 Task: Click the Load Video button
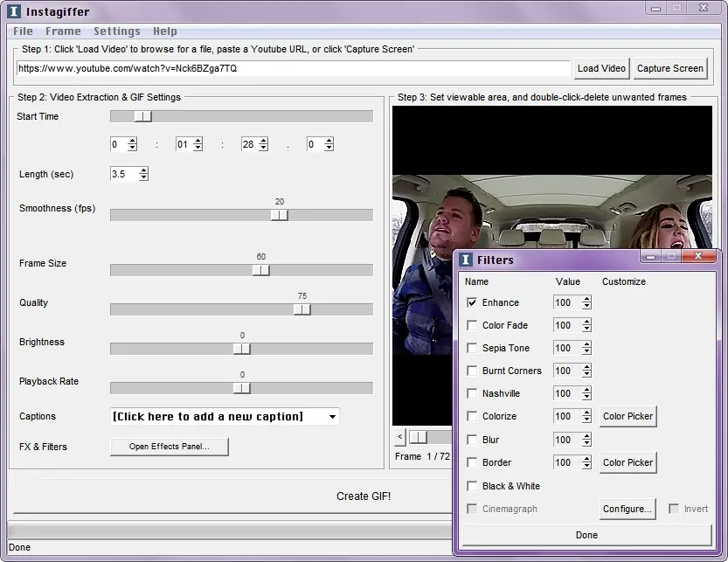[x=601, y=68]
